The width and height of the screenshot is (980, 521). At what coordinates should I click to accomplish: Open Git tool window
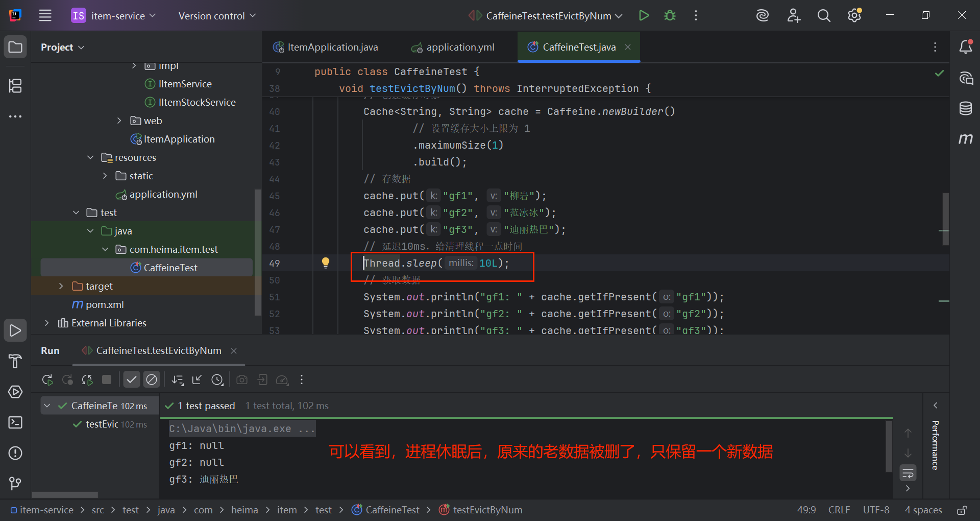click(15, 483)
